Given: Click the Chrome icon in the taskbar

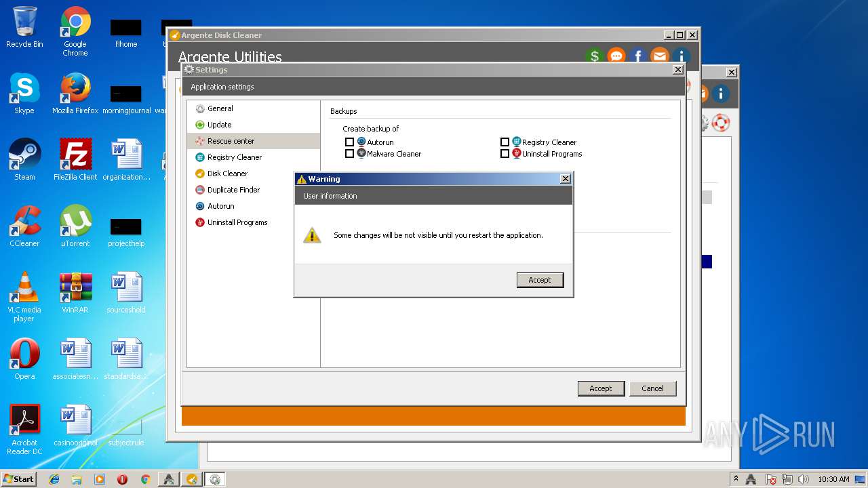Looking at the screenshot, I should pos(145,479).
